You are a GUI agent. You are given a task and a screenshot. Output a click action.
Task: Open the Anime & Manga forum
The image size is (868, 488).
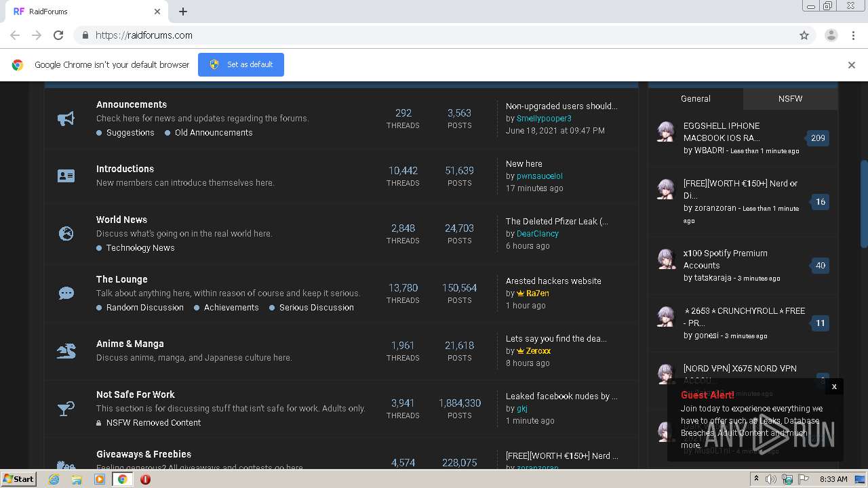click(x=130, y=344)
